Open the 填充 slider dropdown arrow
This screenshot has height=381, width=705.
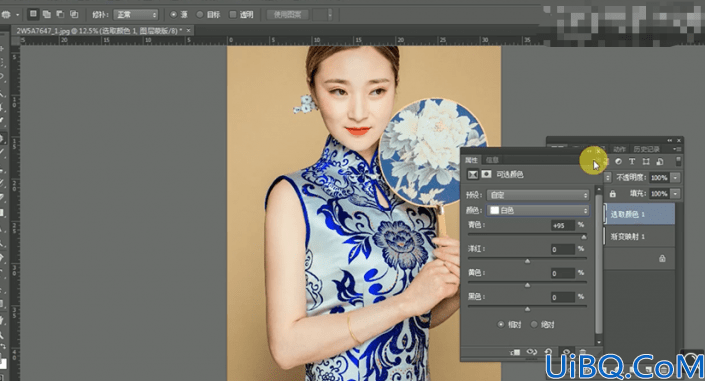[x=675, y=193]
